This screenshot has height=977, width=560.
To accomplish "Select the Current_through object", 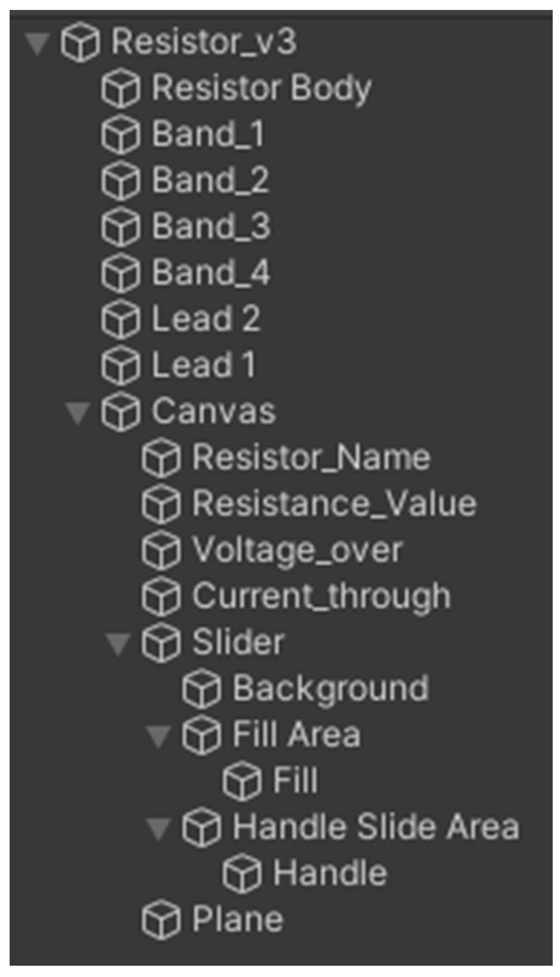I will 322,596.
